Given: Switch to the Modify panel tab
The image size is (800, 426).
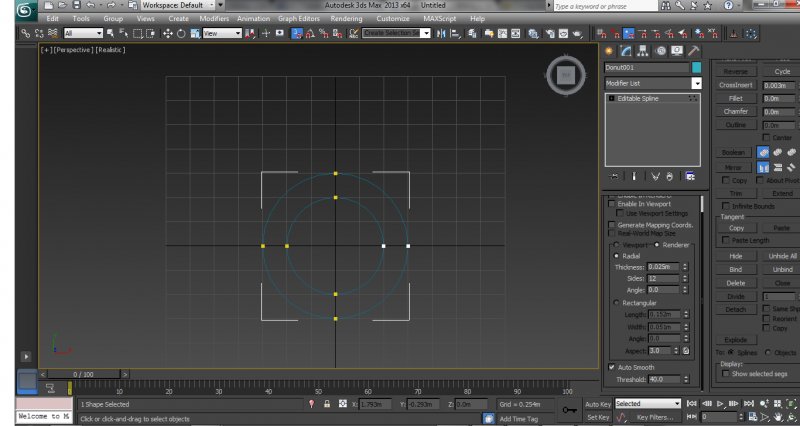Looking at the screenshot, I should 626,50.
